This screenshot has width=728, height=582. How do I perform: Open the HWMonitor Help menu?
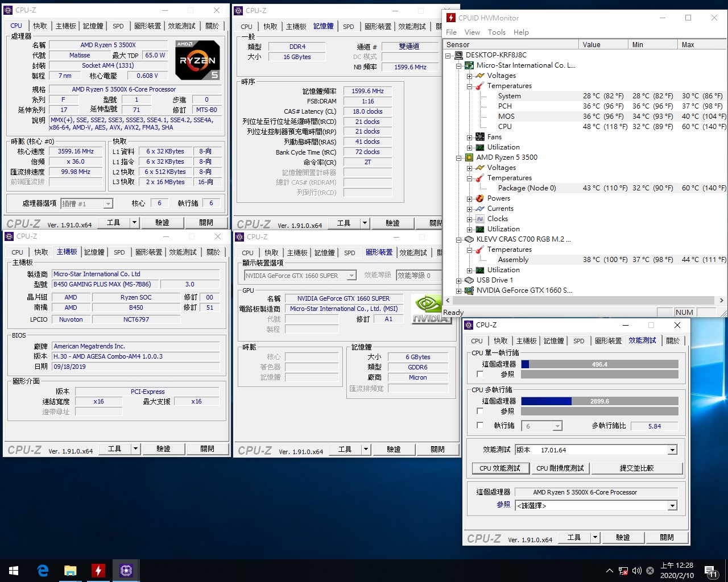521,32
